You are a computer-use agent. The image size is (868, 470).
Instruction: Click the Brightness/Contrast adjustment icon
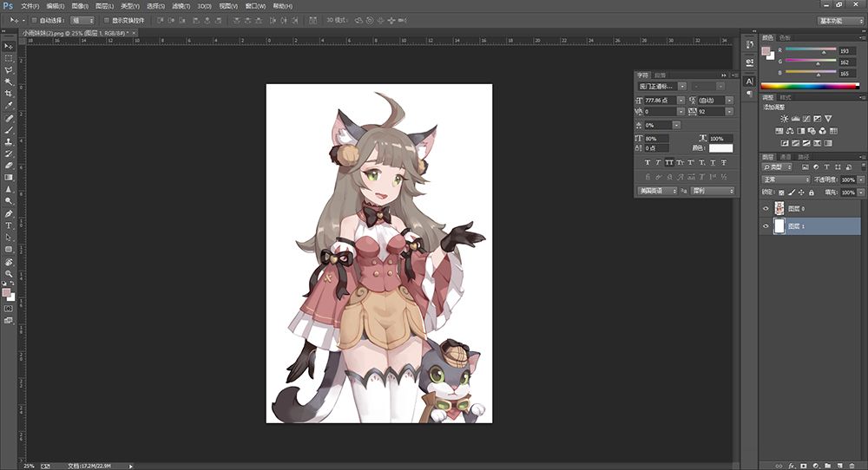click(785, 119)
